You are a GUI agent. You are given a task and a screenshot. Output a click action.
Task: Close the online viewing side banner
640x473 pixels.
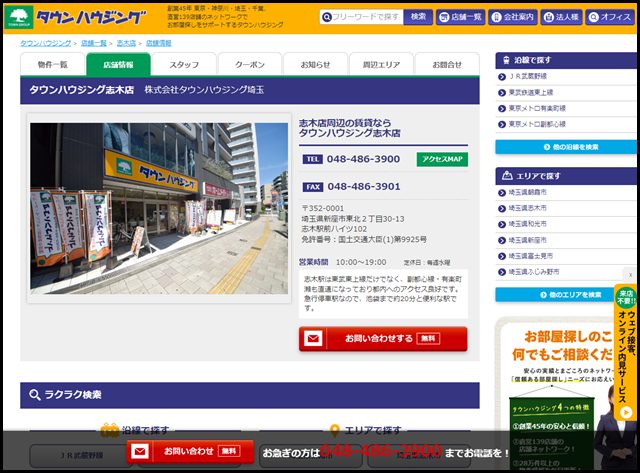[630, 275]
